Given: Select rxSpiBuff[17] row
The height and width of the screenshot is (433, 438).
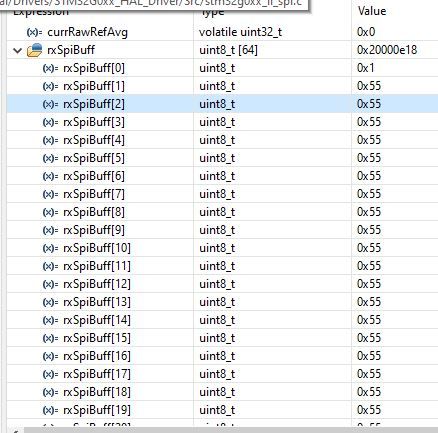Looking at the screenshot, I should tap(222, 374).
